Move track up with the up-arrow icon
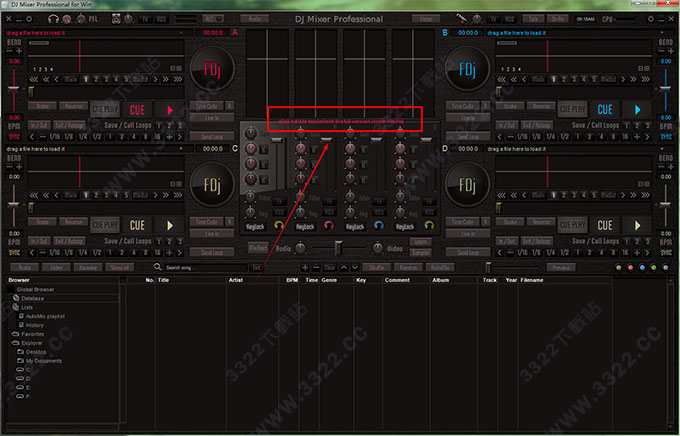Screen dimensions: 680x436 pos(344,268)
